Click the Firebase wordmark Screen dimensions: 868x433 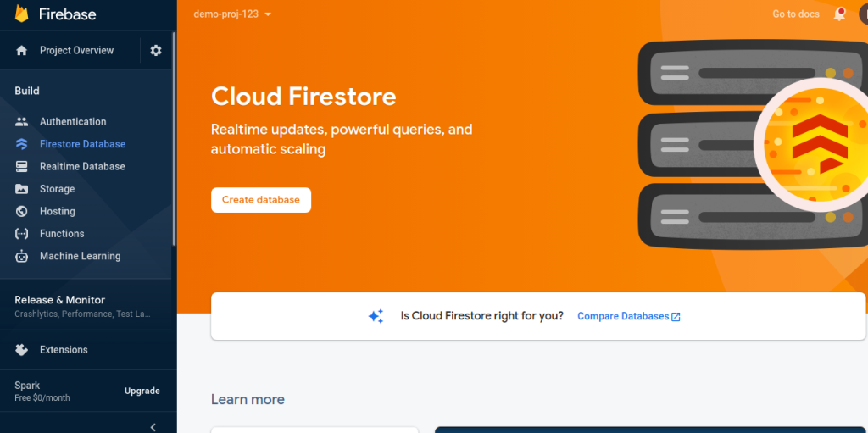point(68,14)
